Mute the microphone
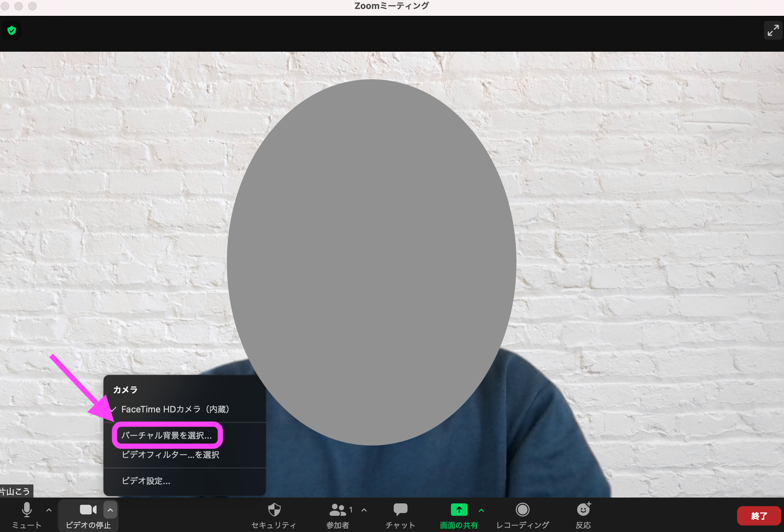Screen dimensions: 784x532 [27, 515]
